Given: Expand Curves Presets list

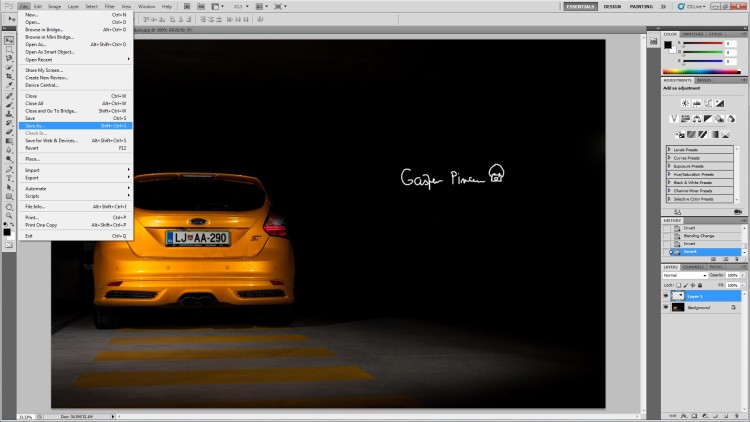Looking at the screenshot, I should pos(669,158).
